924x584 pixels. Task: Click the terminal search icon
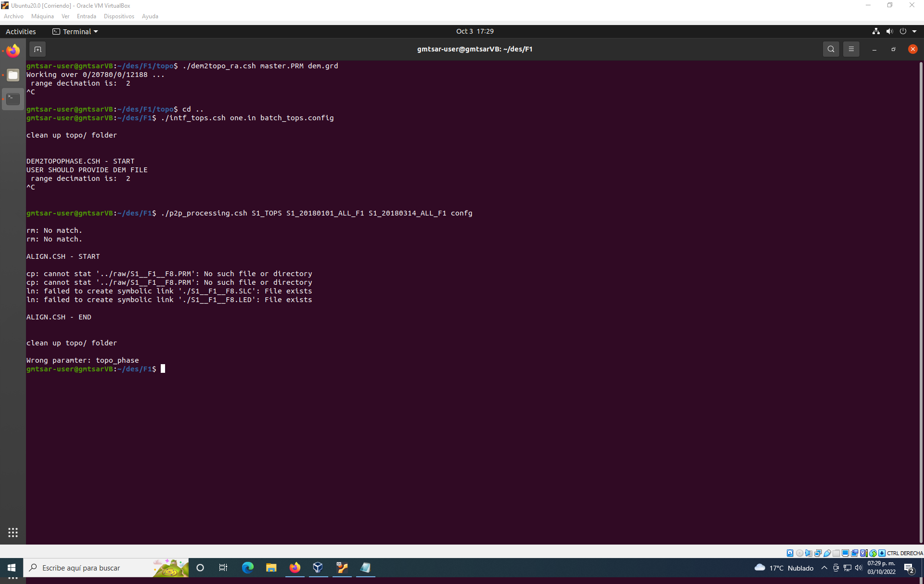(x=831, y=49)
